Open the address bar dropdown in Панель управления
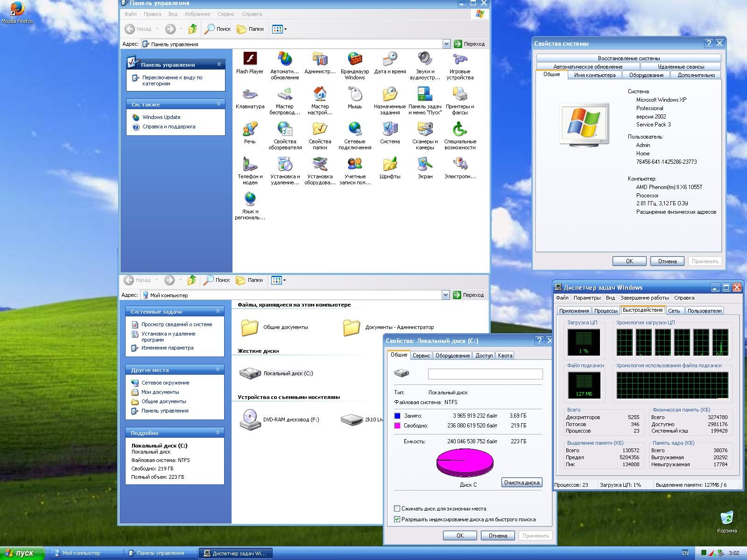The height and width of the screenshot is (560, 747). (446, 44)
